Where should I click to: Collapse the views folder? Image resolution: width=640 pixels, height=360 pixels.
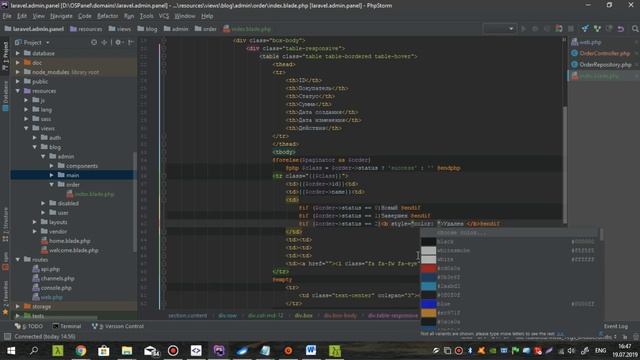pos(26,128)
